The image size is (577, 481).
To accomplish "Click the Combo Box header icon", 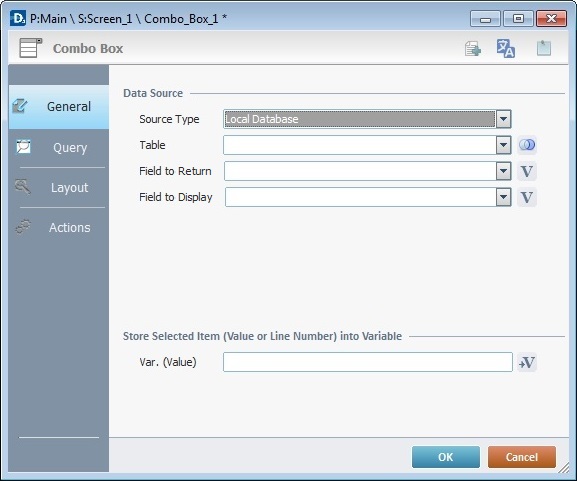I will (x=31, y=48).
